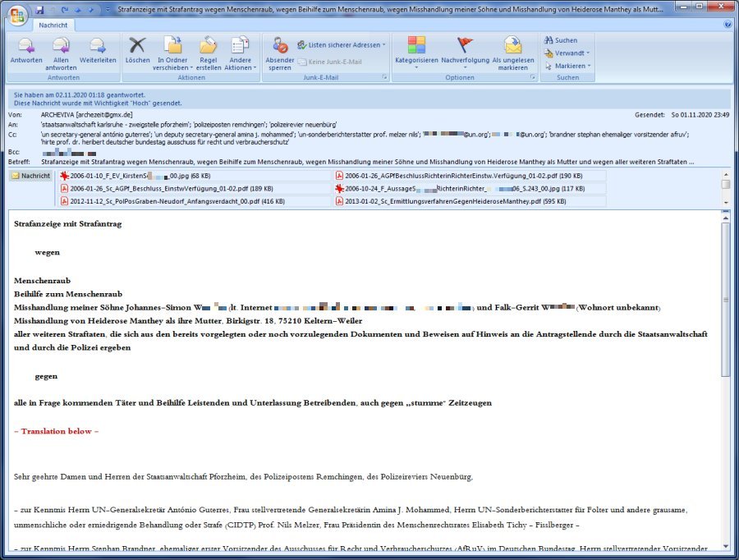Click sender ARCHEVIVA [archezeit@gmx.de]

coord(87,115)
